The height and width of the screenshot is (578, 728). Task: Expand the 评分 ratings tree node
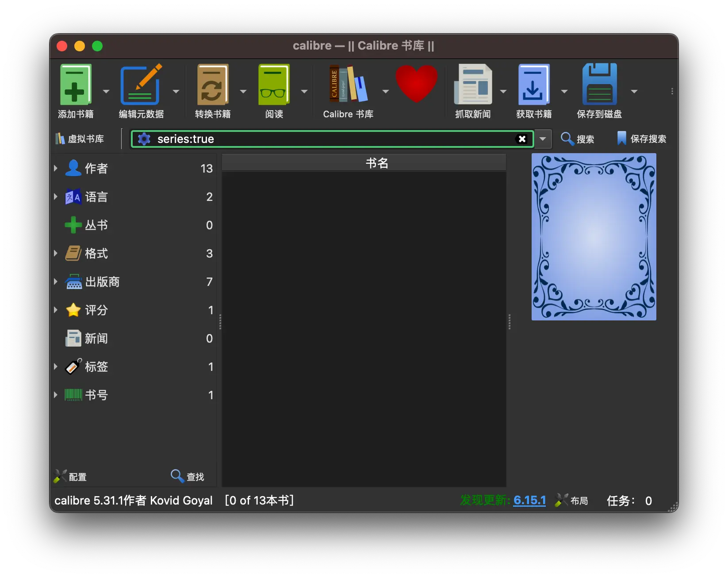coord(56,310)
